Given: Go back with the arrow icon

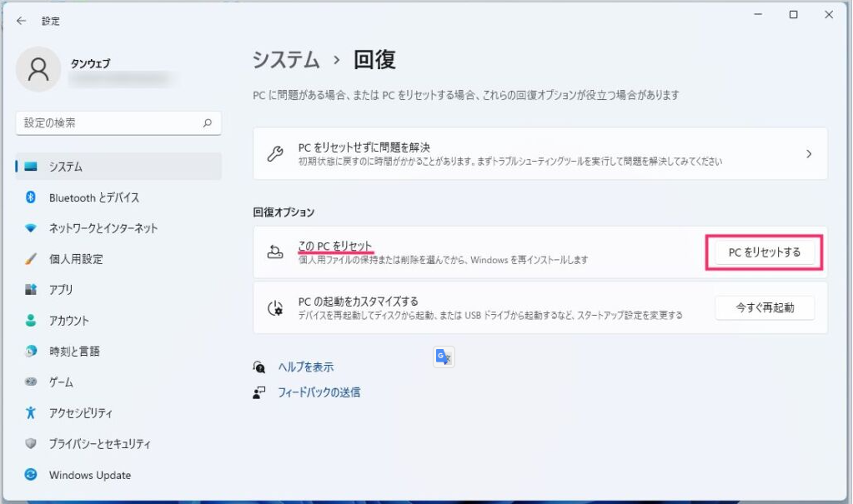Looking at the screenshot, I should 21,21.
